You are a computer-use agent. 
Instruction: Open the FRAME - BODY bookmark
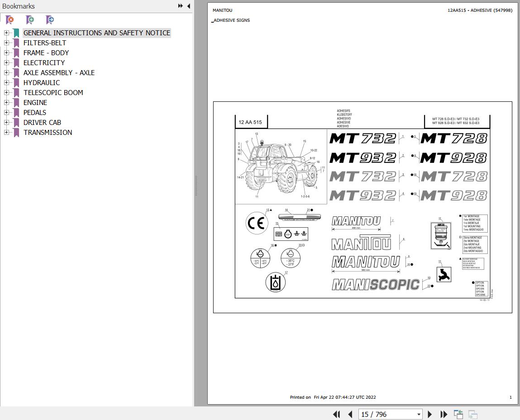46,53
